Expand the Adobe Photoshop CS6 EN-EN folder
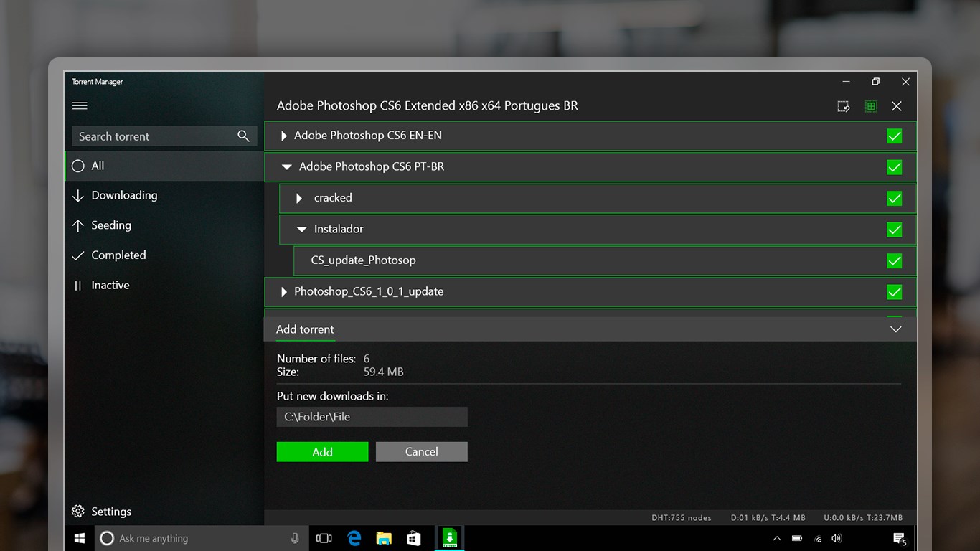 click(x=284, y=136)
